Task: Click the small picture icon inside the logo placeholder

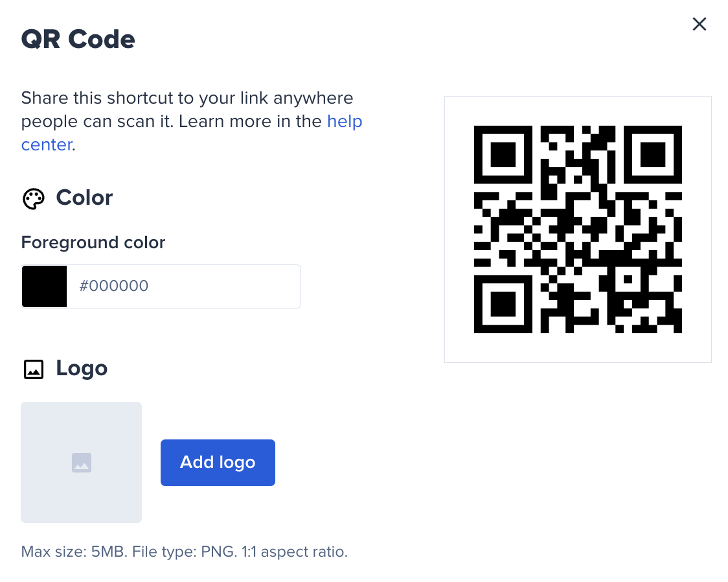Action: [81, 462]
